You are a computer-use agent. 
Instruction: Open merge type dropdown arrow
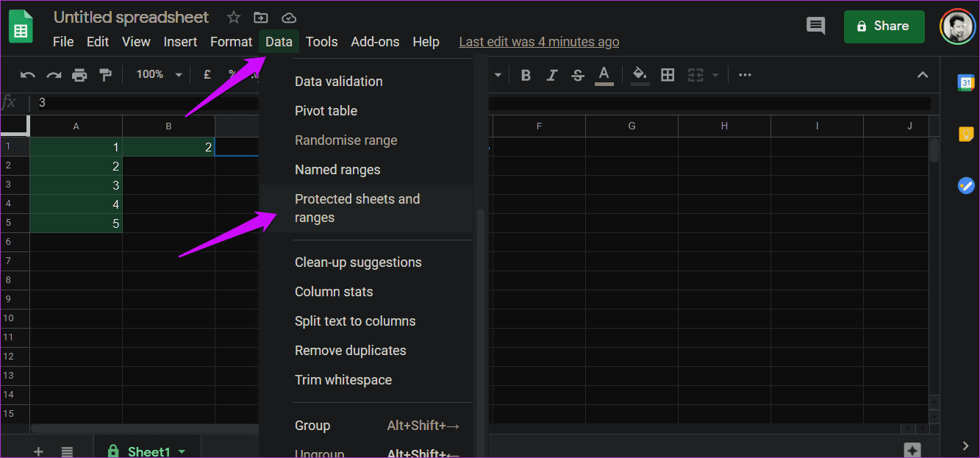point(715,74)
